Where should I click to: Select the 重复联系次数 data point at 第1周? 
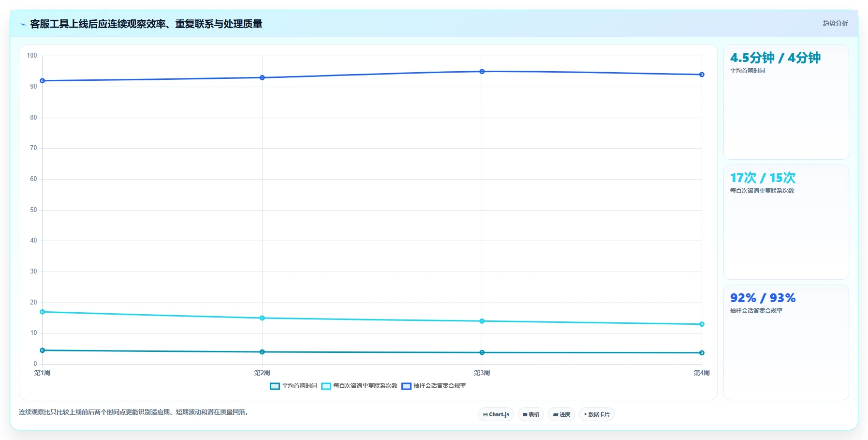coord(43,312)
